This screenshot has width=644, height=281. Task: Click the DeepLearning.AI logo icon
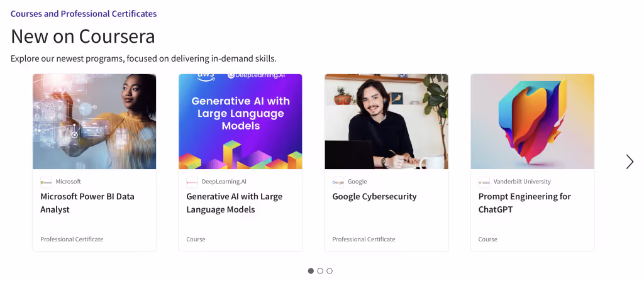point(192,182)
